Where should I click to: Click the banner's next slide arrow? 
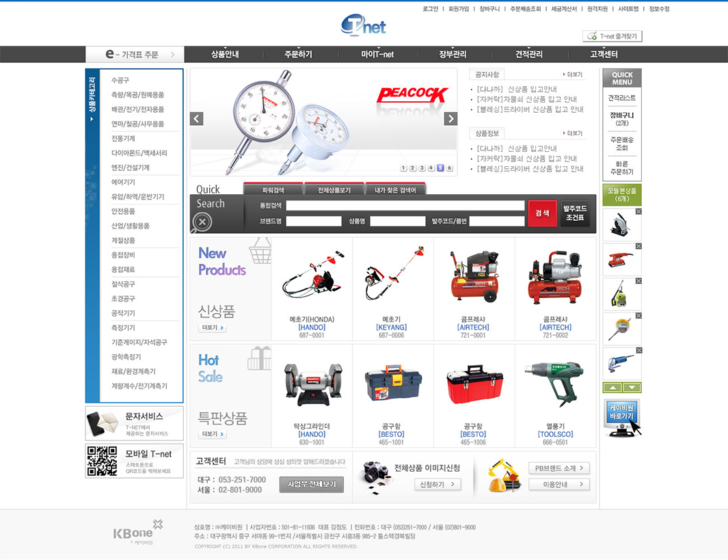point(450,119)
